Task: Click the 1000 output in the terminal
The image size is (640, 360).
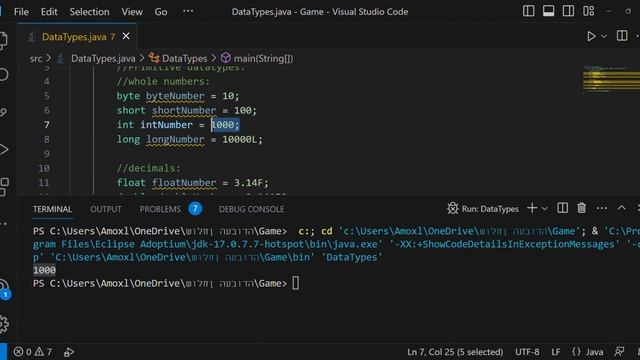Action: coord(44,270)
